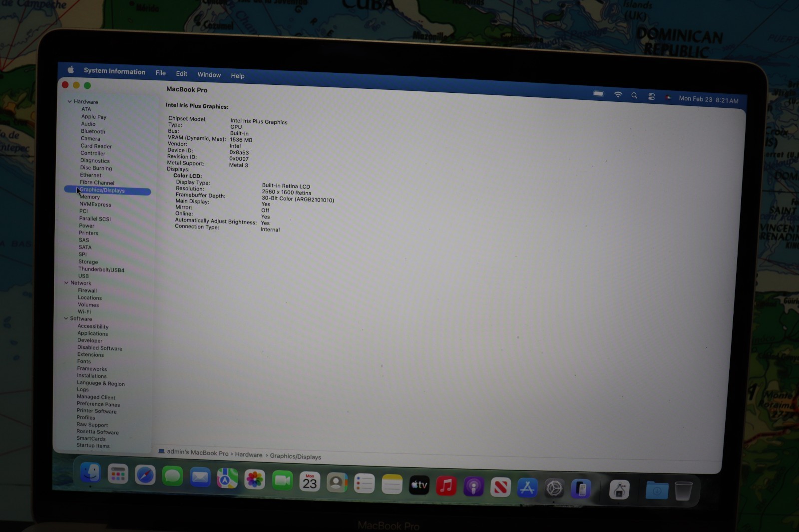This screenshot has width=799, height=532.
Task: Click MacBook Pro title in window
Action: tap(187, 89)
